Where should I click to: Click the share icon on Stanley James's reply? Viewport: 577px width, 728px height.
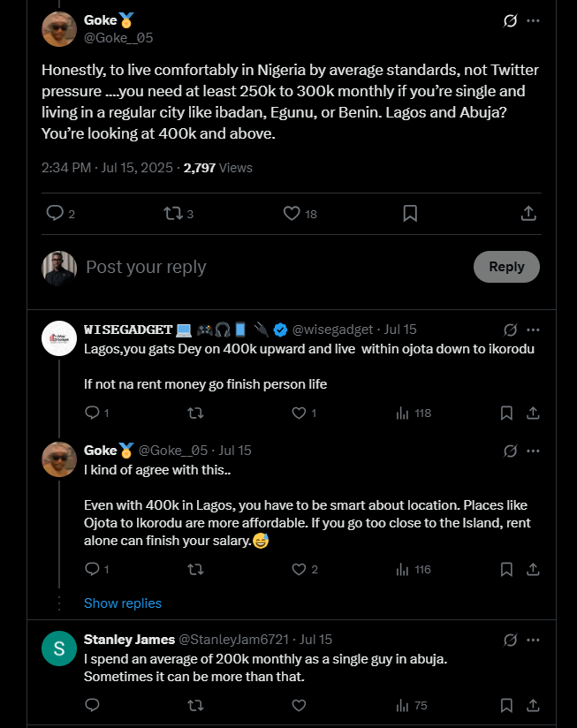tap(532, 705)
